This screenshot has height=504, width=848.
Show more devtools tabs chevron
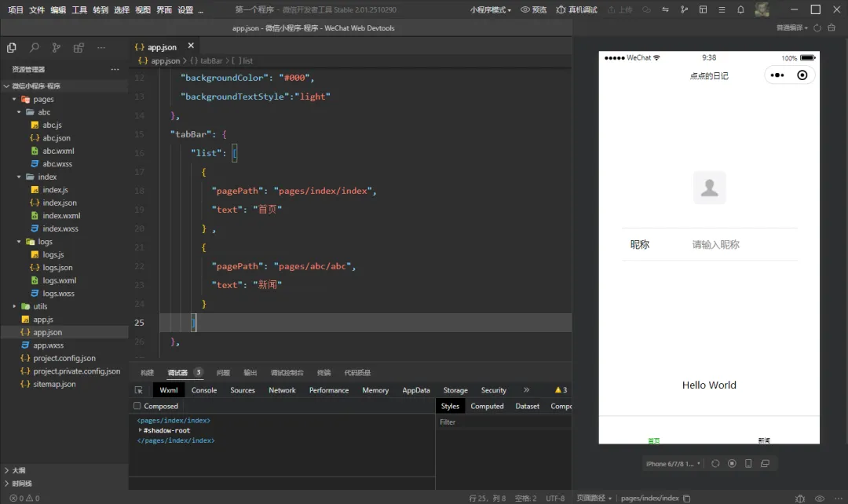tap(526, 390)
